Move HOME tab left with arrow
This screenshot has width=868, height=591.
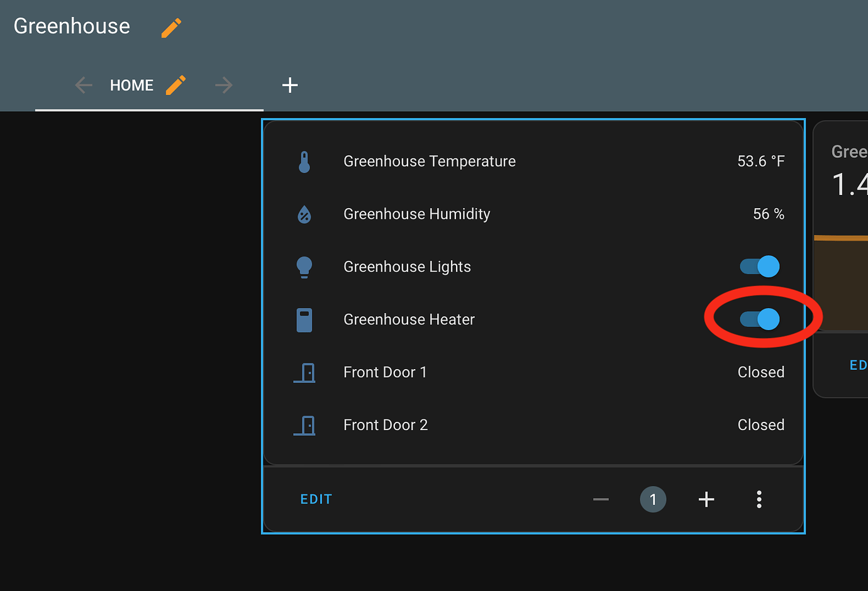click(84, 85)
